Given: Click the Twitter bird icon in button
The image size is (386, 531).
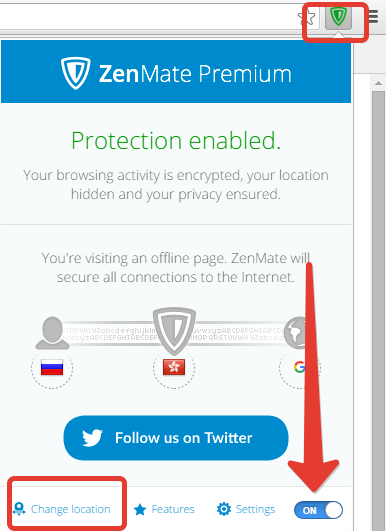Looking at the screenshot, I should coord(92,438).
